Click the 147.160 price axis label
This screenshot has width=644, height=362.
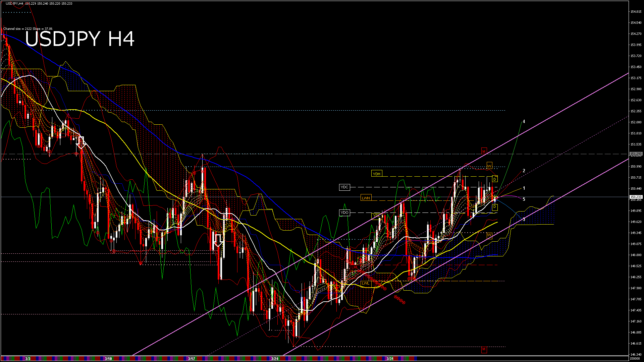(636, 321)
